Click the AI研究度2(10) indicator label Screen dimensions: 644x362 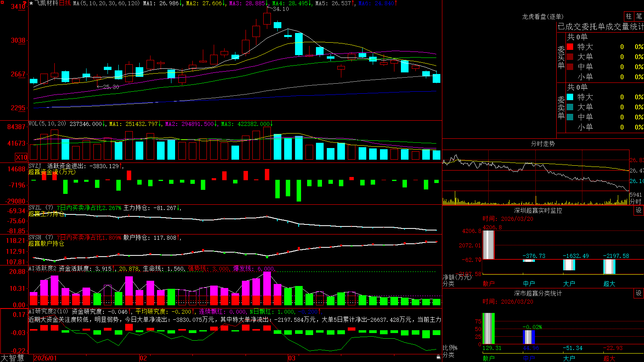[49, 311]
